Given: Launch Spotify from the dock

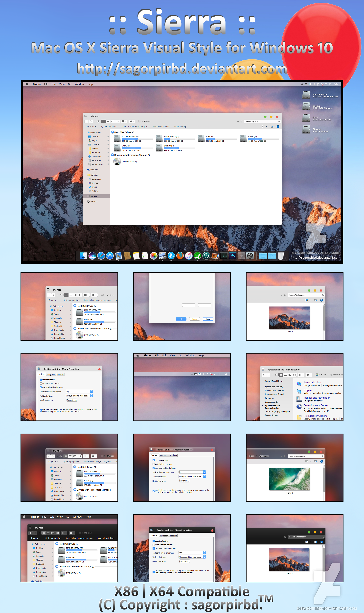Looking at the screenshot, I should [197, 256].
